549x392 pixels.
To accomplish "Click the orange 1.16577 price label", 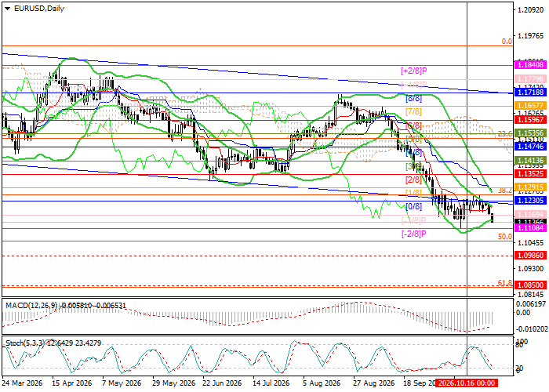I will click(x=530, y=105).
